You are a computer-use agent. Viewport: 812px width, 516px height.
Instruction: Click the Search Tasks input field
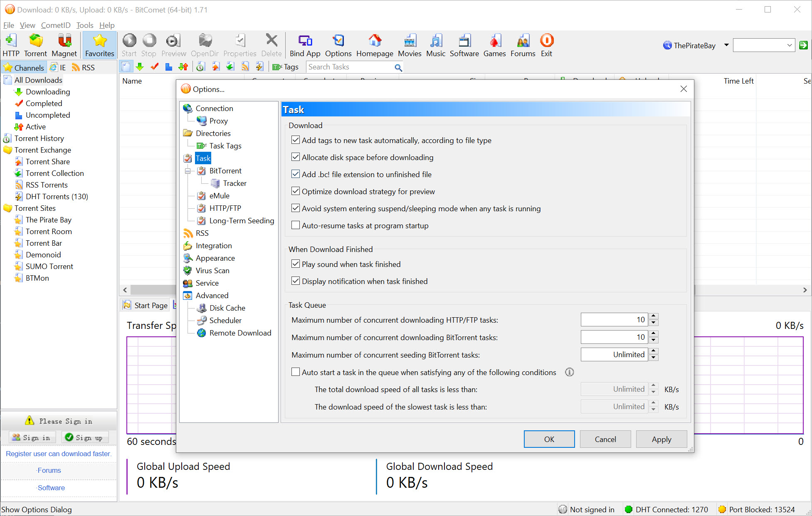click(x=350, y=67)
